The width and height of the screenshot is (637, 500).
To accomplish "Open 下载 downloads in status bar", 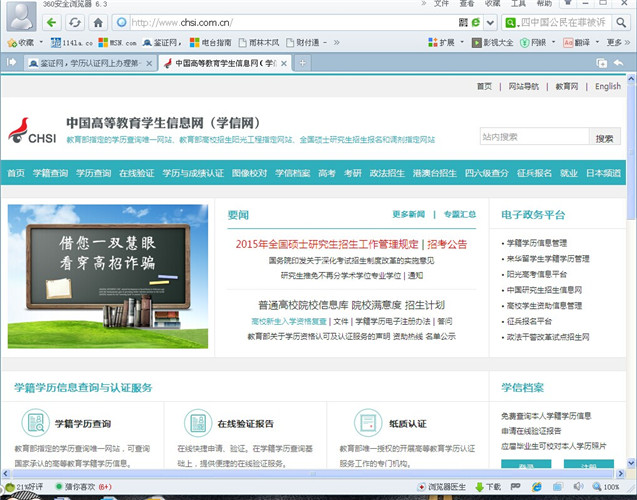I will [488, 487].
